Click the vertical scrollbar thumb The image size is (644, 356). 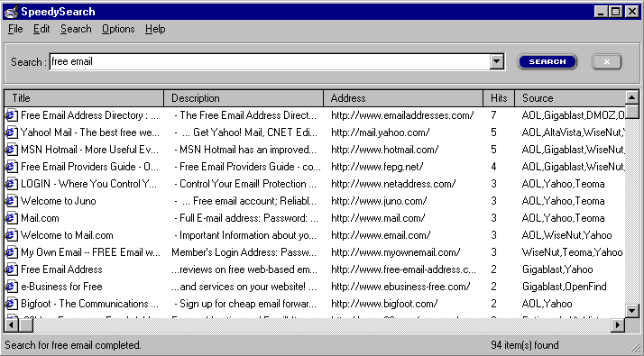click(631, 112)
